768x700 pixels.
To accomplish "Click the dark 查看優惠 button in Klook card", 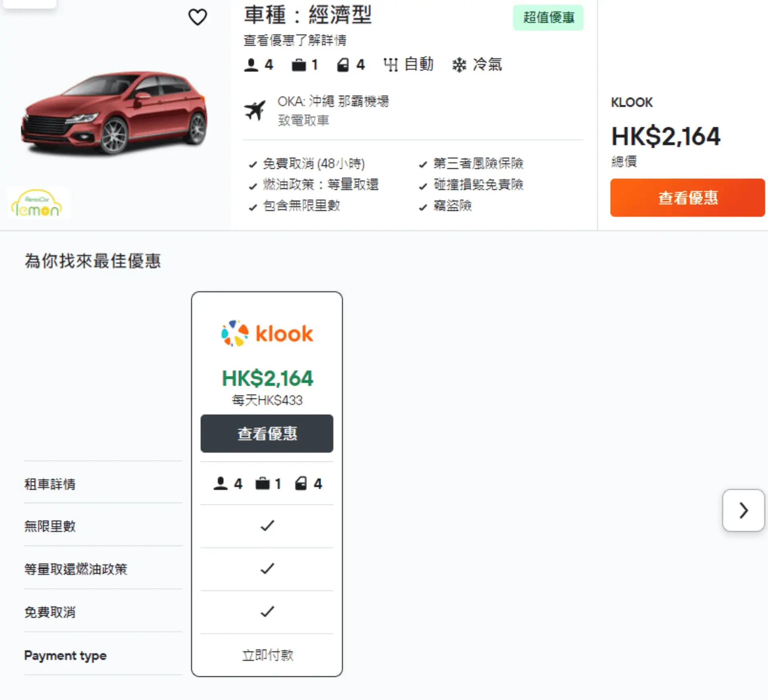I will coord(267,434).
